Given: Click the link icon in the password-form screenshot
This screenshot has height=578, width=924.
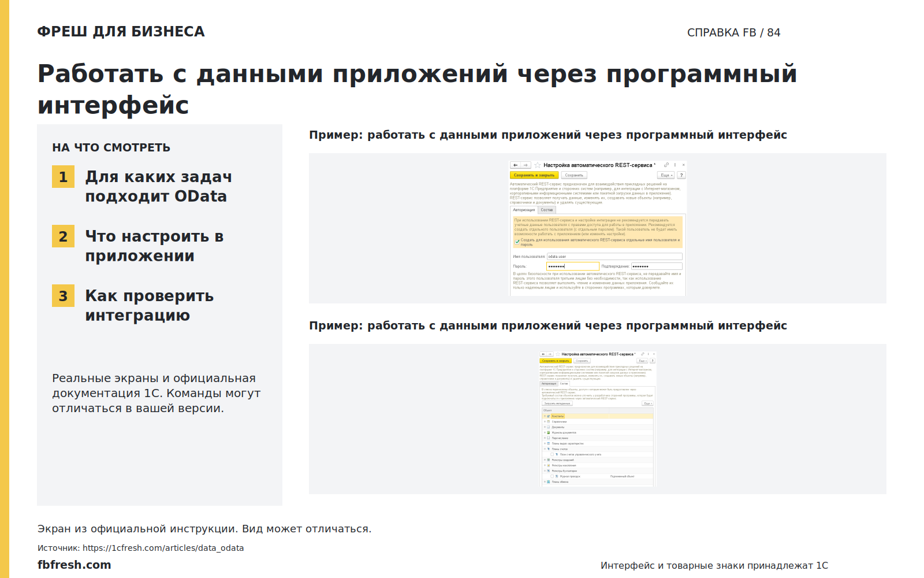Looking at the screenshot, I should pos(666,165).
